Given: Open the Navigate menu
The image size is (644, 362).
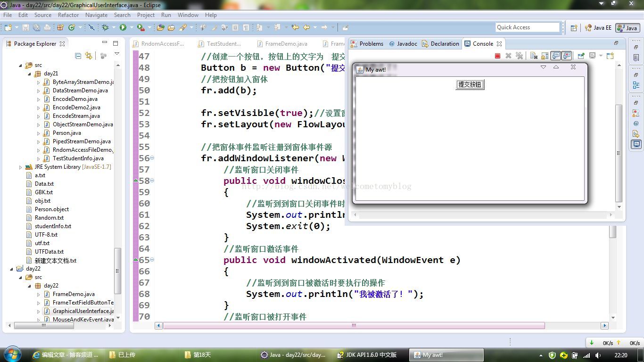Looking at the screenshot, I should 96,15.
